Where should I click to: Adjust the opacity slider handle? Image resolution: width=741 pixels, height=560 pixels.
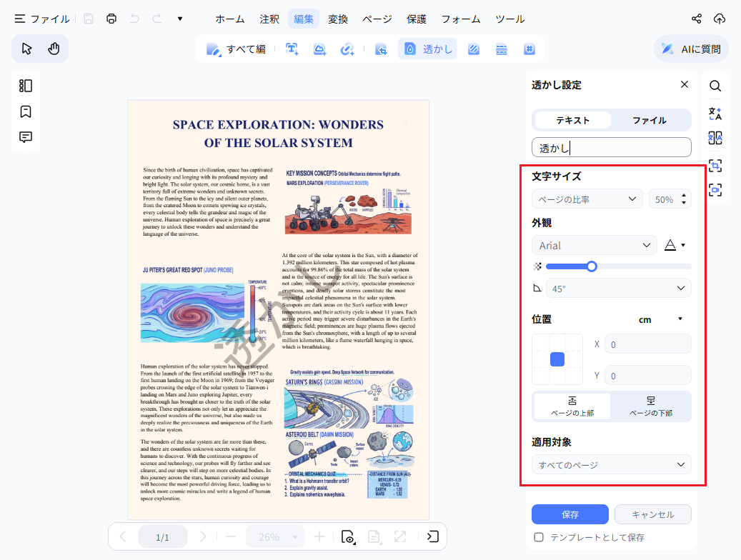point(592,266)
